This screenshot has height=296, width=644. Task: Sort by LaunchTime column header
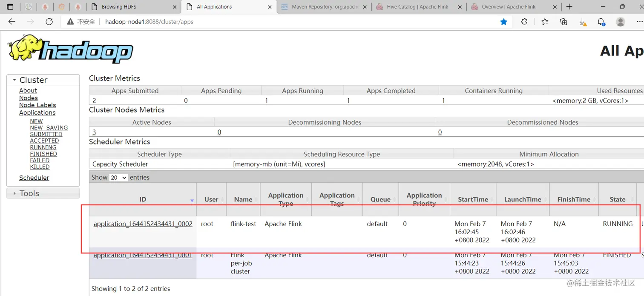[x=523, y=199]
